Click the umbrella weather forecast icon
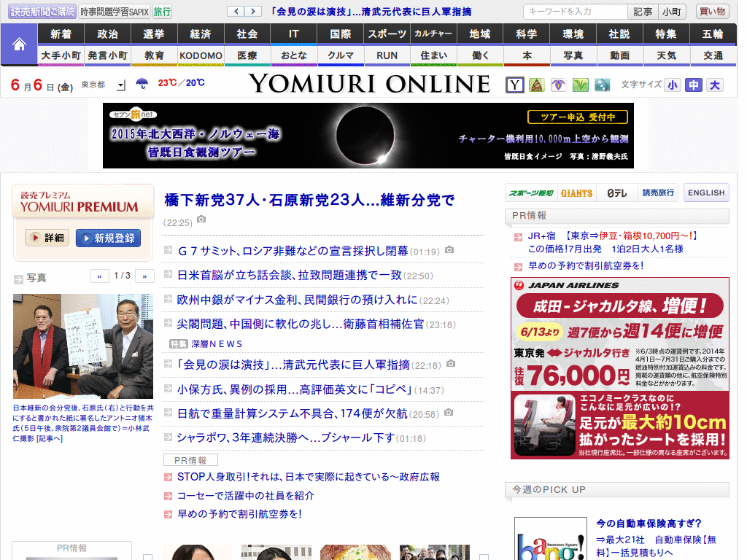The width and height of the screenshot is (747, 560). pyautogui.click(x=144, y=83)
